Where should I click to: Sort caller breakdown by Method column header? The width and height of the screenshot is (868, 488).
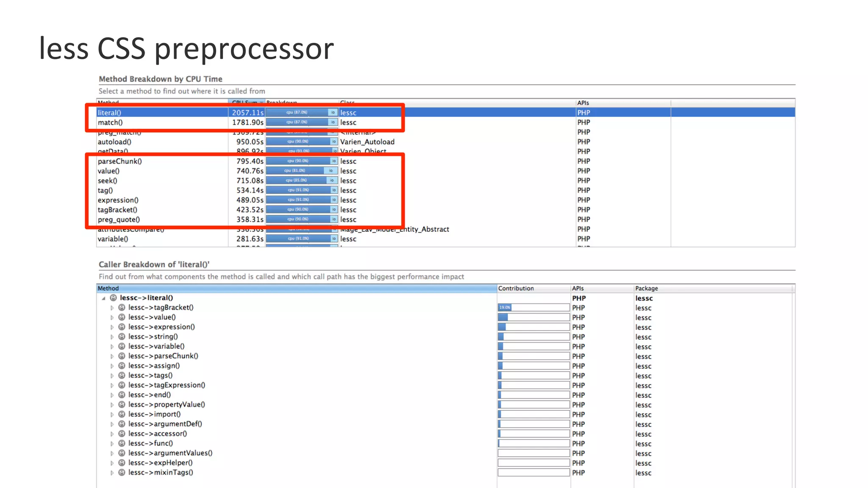click(x=297, y=288)
